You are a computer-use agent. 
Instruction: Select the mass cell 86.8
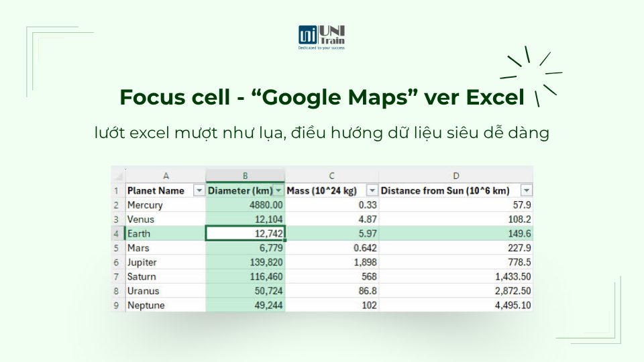(332, 291)
